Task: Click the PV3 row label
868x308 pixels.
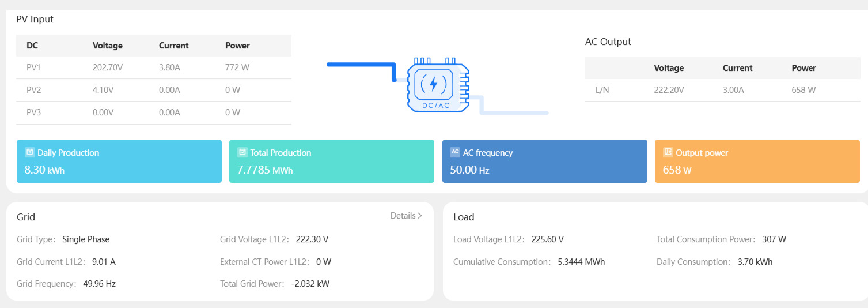Action: point(33,112)
